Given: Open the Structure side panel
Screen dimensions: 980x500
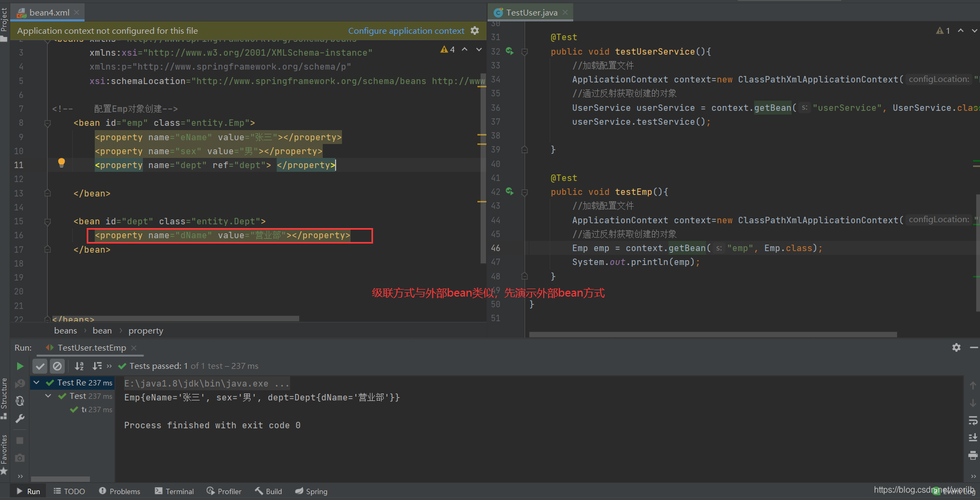Looking at the screenshot, I should pos(4,399).
